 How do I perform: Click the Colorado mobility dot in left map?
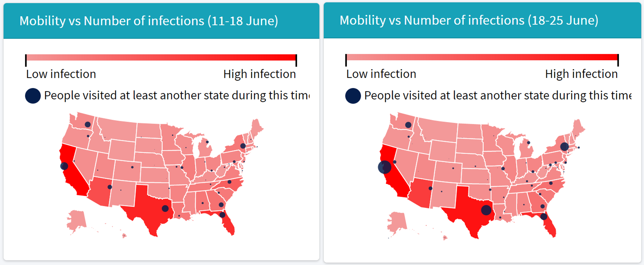pyautogui.click(x=132, y=167)
